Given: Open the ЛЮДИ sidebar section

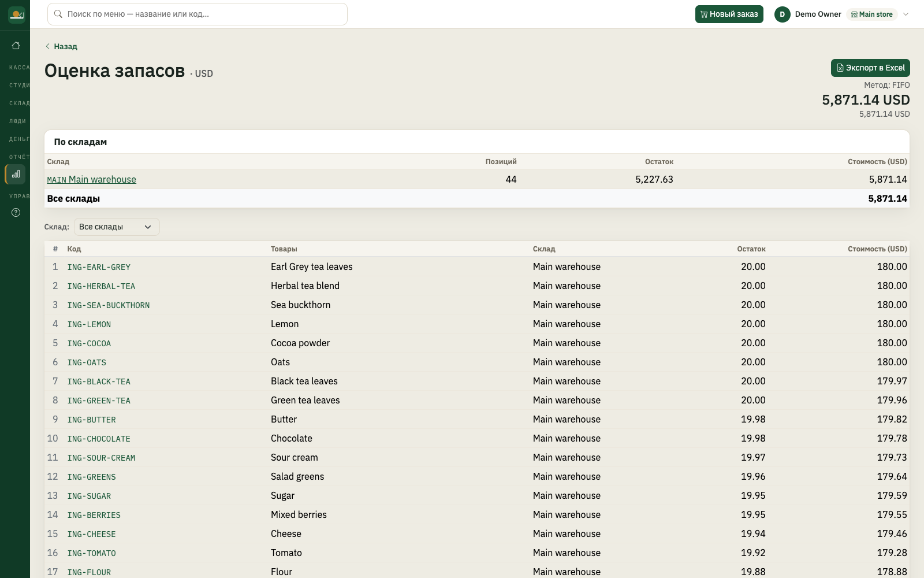Looking at the screenshot, I should (x=17, y=121).
